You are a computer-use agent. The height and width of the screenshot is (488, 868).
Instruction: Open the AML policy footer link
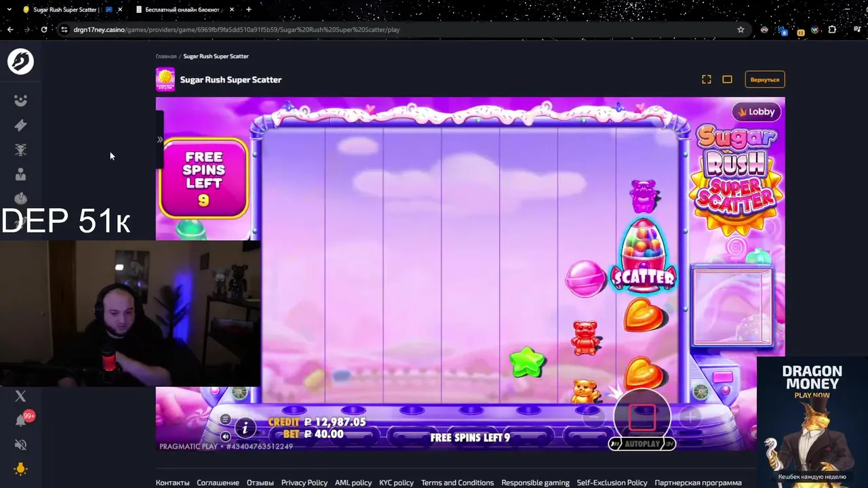[x=353, y=483]
